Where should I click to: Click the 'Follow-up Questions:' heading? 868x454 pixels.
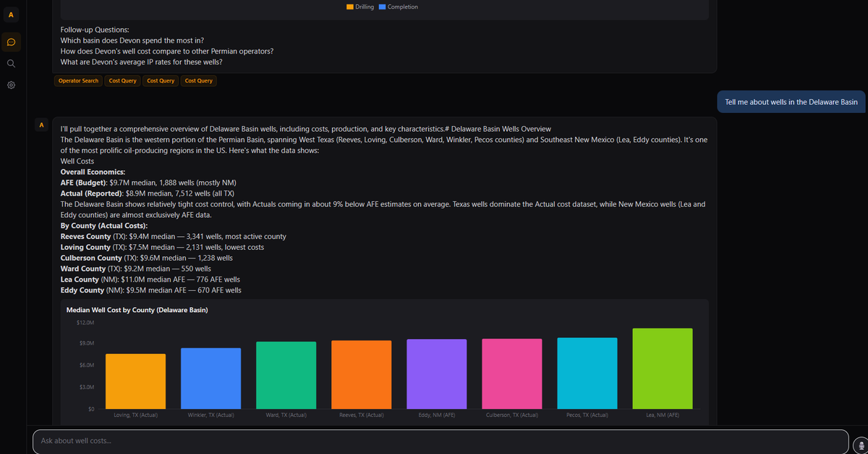tap(95, 29)
